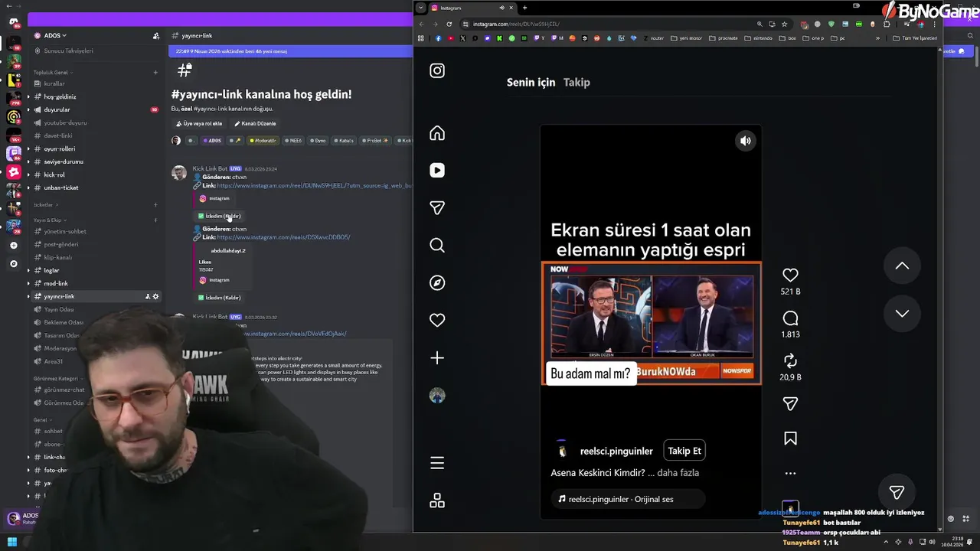Open the mod-link channel
Viewport: 980px width, 551px height.
(56, 283)
